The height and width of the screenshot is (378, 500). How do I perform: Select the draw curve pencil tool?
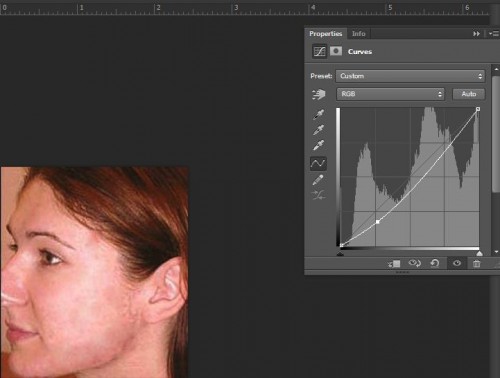(318, 180)
